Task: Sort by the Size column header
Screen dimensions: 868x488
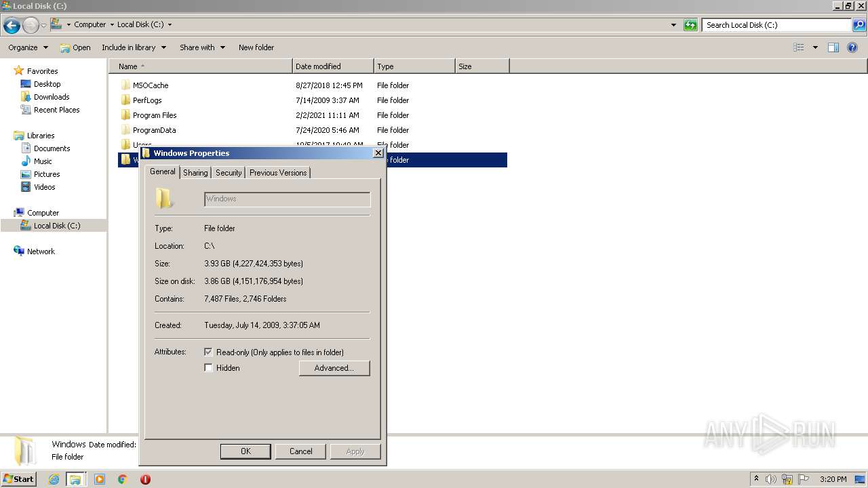Action: [482, 66]
